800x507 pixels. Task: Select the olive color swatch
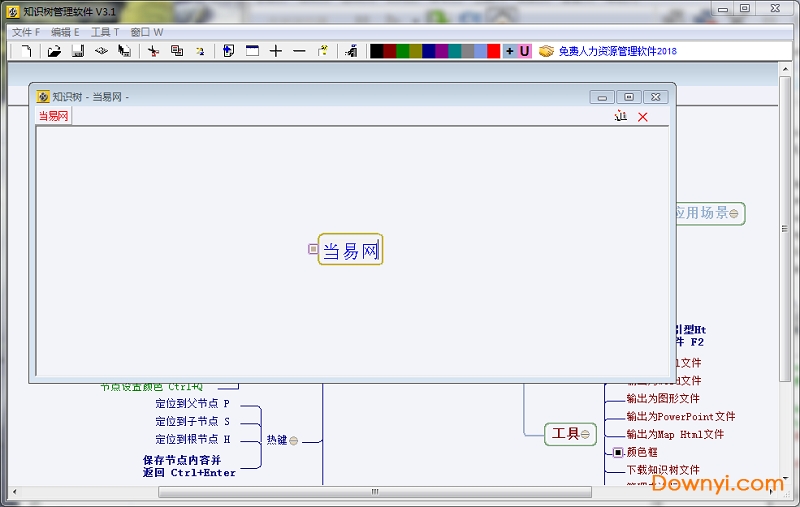[x=416, y=51]
